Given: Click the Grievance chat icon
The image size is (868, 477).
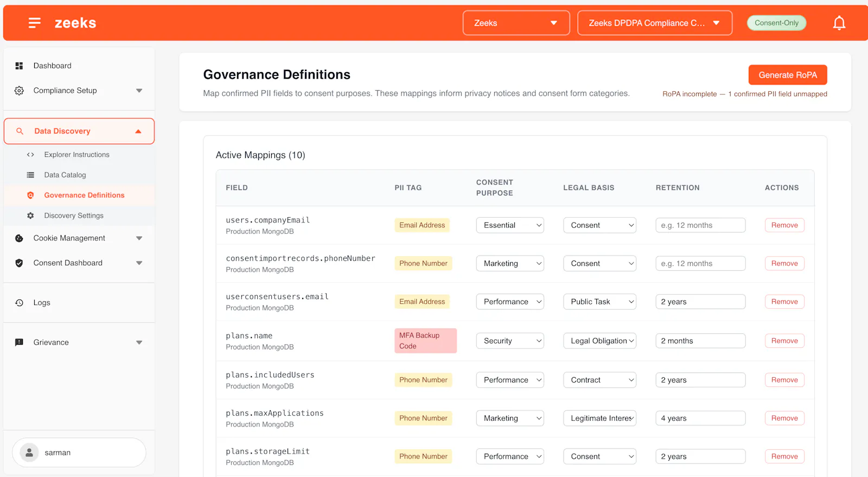Looking at the screenshot, I should 19,342.
